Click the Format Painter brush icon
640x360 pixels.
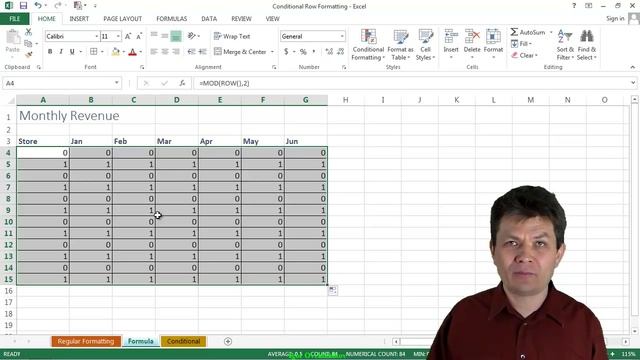click(x=28, y=54)
